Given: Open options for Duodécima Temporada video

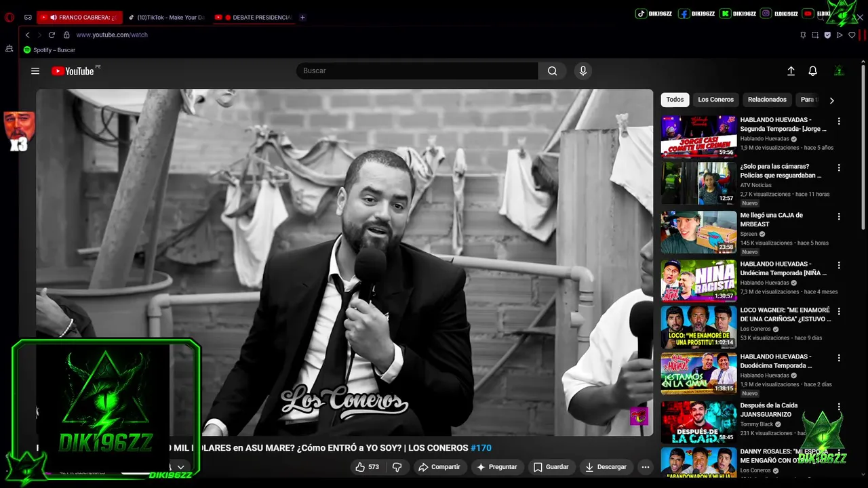Looking at the screenshot, I should point(839,358).
